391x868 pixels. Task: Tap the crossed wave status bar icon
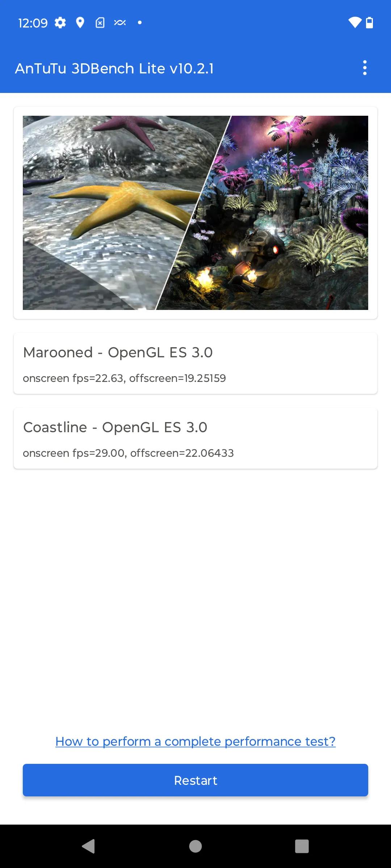(x=120, y=23)
